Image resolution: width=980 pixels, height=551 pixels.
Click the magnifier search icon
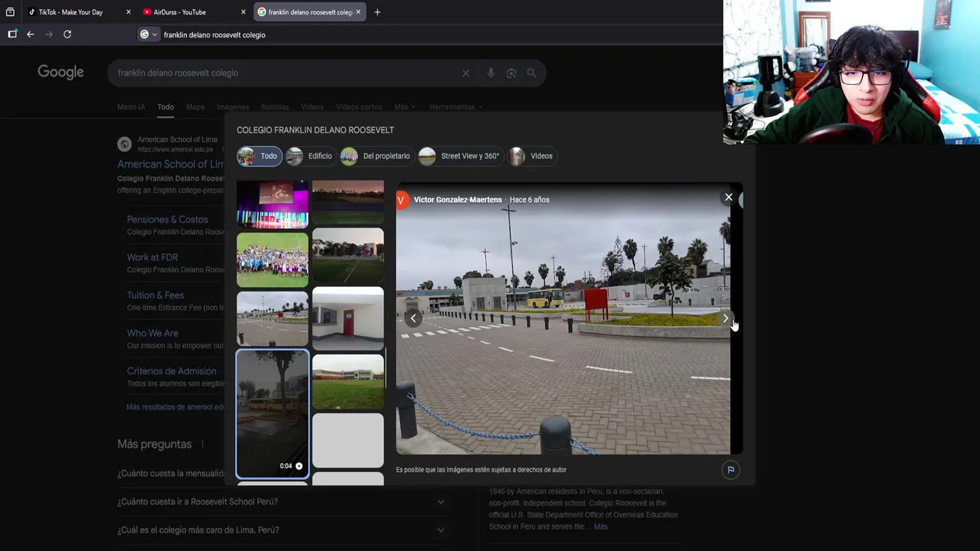point(531,73)
